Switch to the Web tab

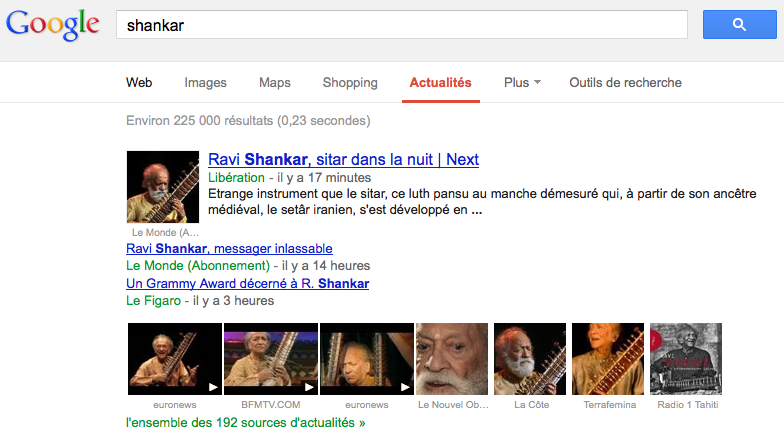pyautogui.click(x=139, y=82)
